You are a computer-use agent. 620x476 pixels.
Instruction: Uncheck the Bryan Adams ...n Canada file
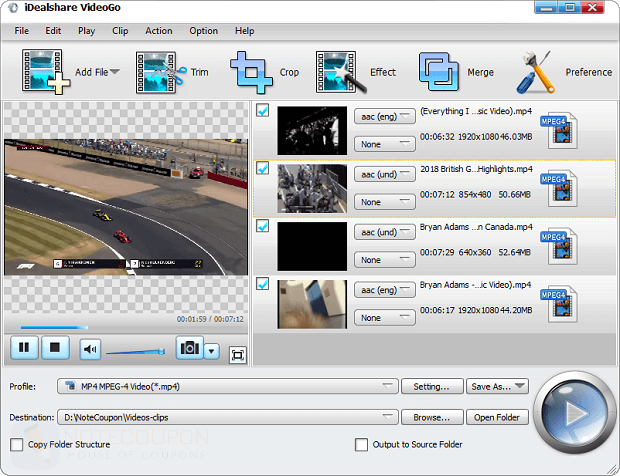263,226
